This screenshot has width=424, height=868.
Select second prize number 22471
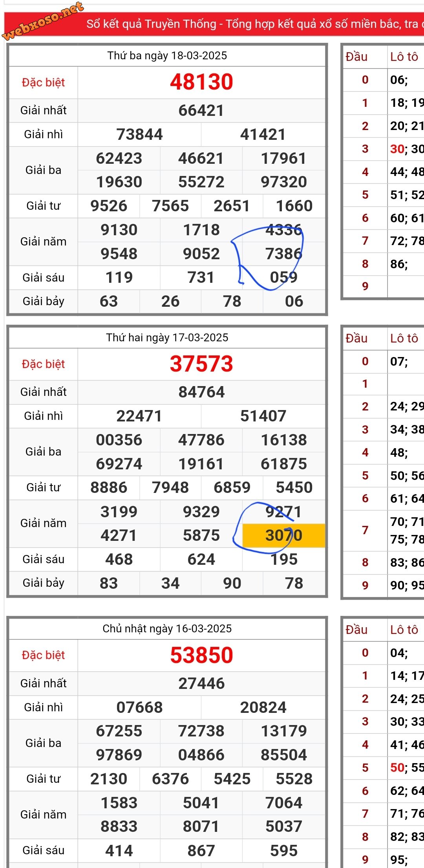(x=139, y=416)
